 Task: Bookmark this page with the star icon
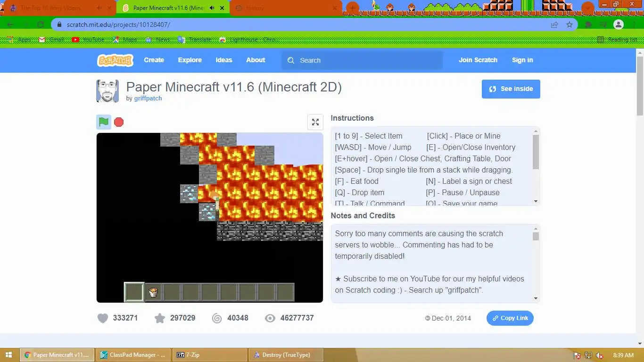click(570, 25)
